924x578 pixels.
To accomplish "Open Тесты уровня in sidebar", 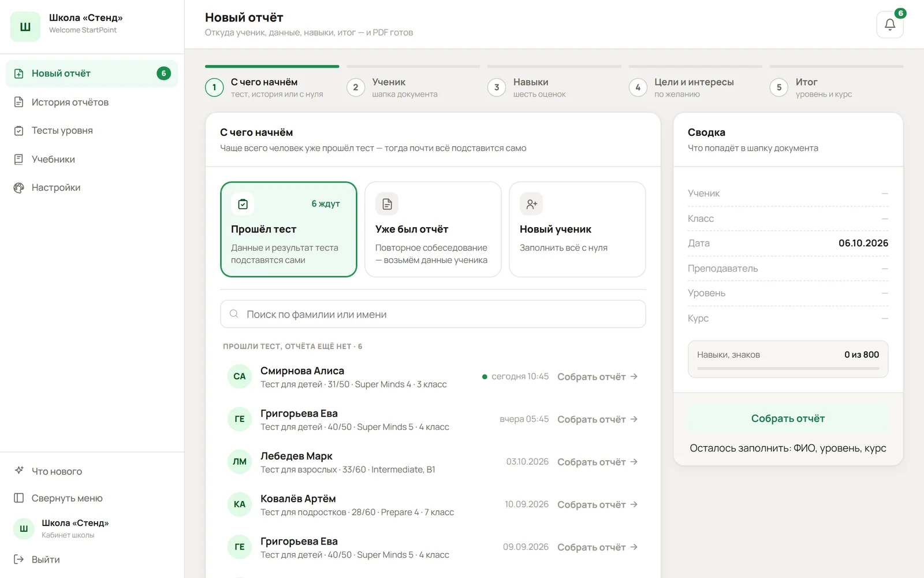I will point(92,131).
